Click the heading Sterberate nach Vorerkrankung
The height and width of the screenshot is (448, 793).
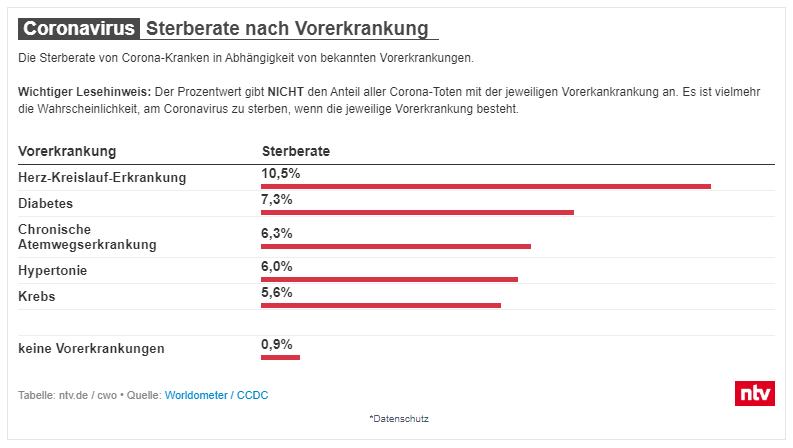[x=287, y=28]
